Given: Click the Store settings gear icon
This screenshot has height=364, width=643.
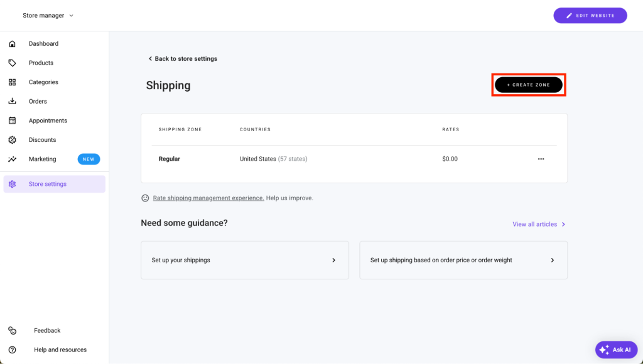Looking at the screenshot, I should point(12,184).
